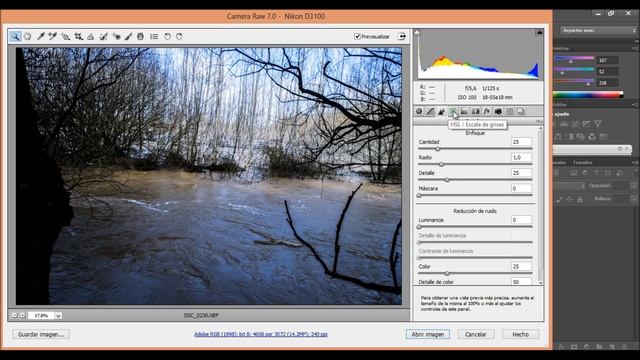Viewport: 640px width, 360px height.
Task: Select the Hand tool
Action: [27, 36]
